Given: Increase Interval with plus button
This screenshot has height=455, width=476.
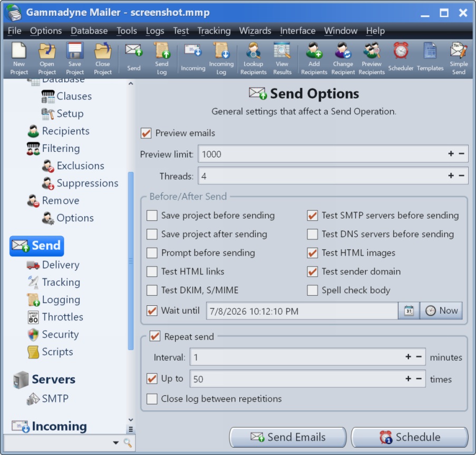Looking at the screenshot, I should tap(409, 356).
